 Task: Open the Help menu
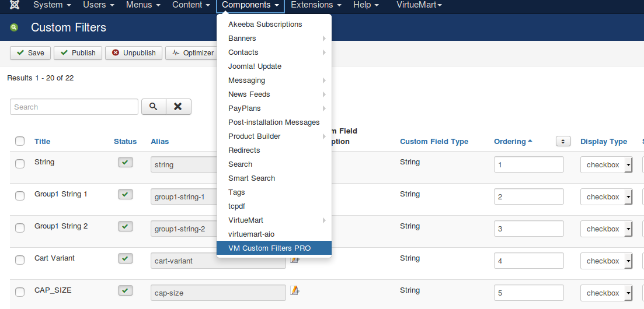[x=366, y=5]
